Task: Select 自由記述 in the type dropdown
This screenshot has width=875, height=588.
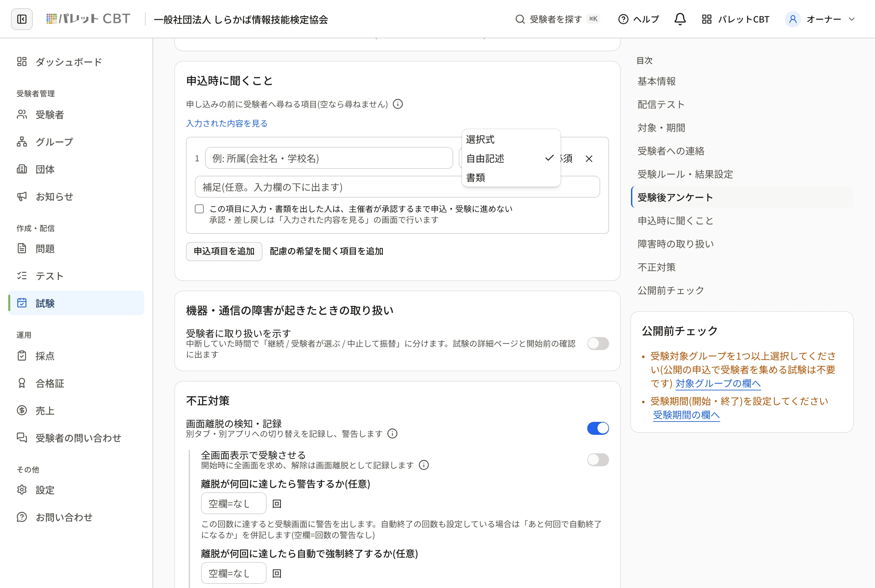Action: point(511,159)
